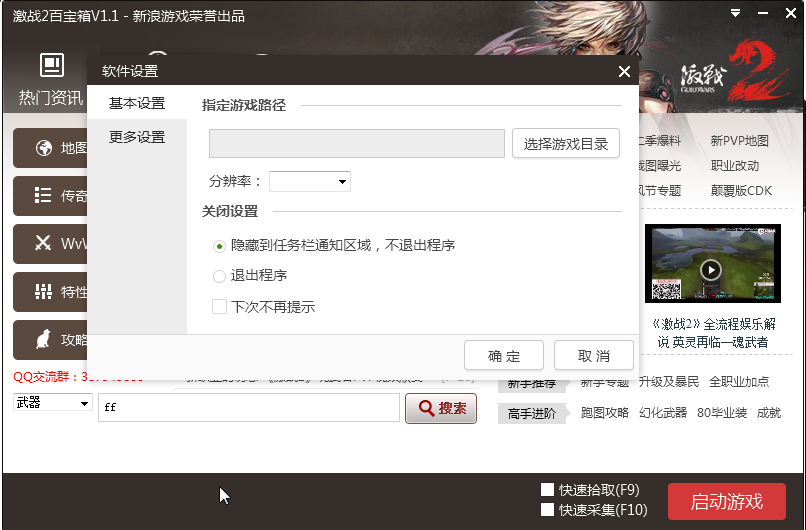Open the 武器 category dropdown
Screen dimensions: 806x530
point(52,403)
